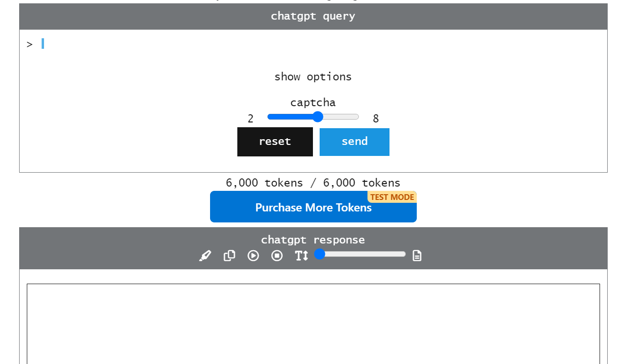Click the response font size slider thumb
Image resolution: width=623 pixels, height=364 pixels.
[320, 254]
